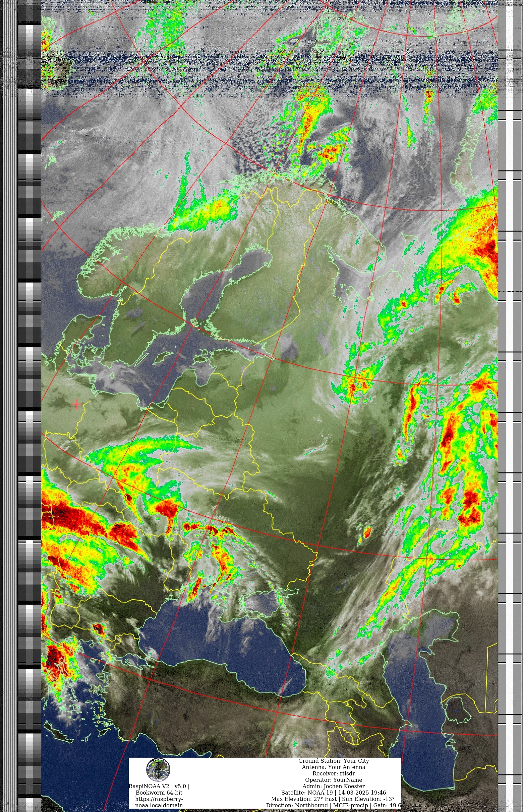Click the text 'Receiver: rtlsdr'
Image resolution: width=523 pixels, height=812 pixels.
pos(334,774)
